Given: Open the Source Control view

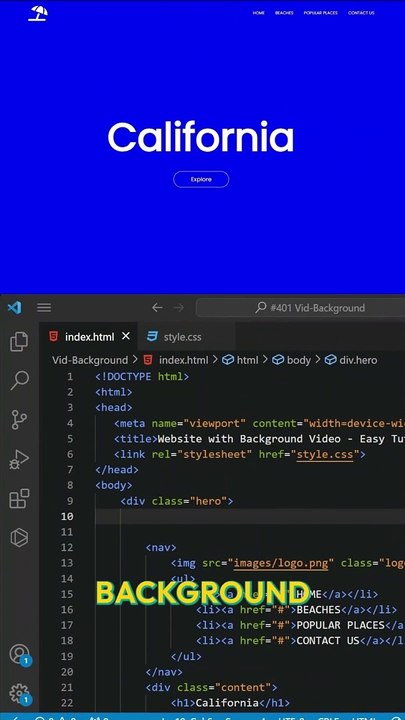Looking at the screenshot, I should tap(19, 420).
